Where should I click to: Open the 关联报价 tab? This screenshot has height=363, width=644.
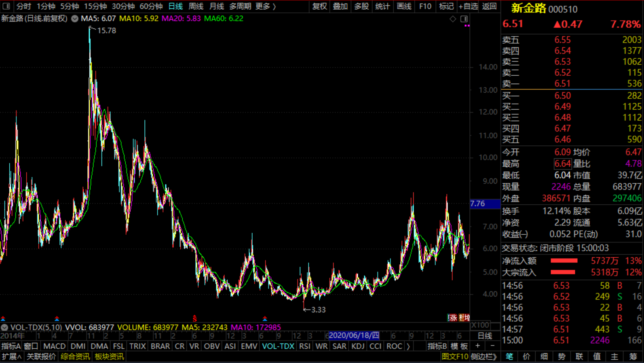(41, 357)
